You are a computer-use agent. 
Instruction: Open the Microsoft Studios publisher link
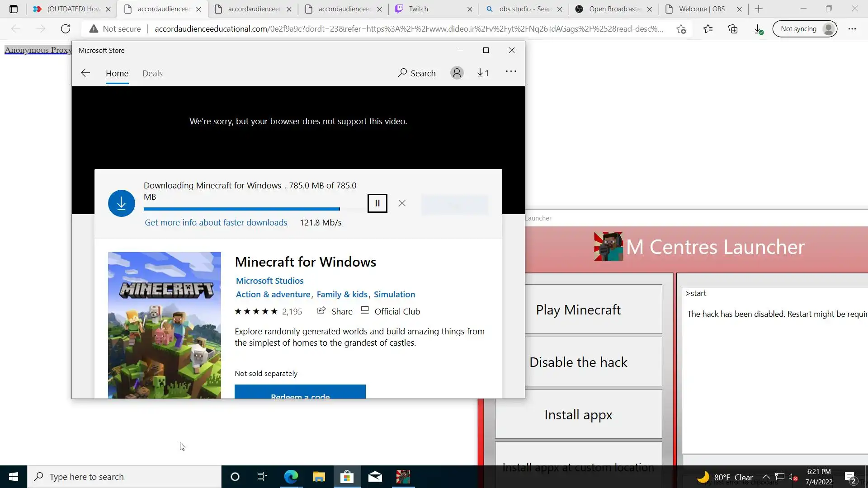[x=269, y=281]
